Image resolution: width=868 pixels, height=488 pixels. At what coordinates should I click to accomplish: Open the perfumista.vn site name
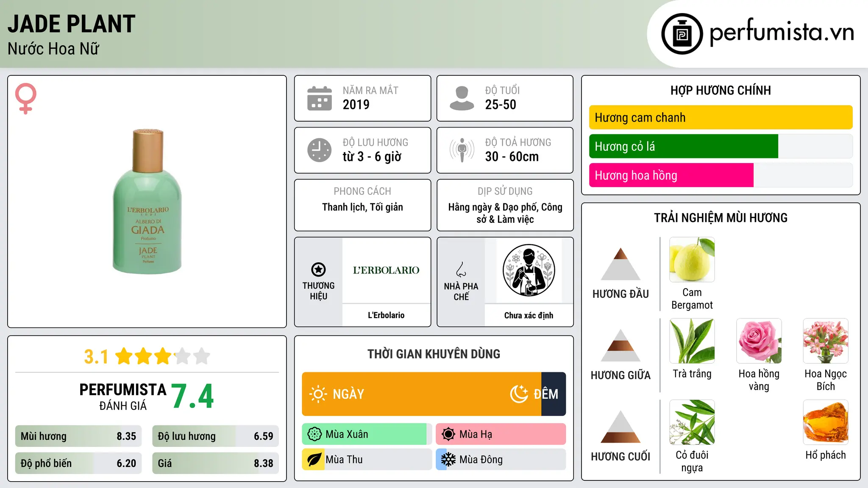coord(782,32)
